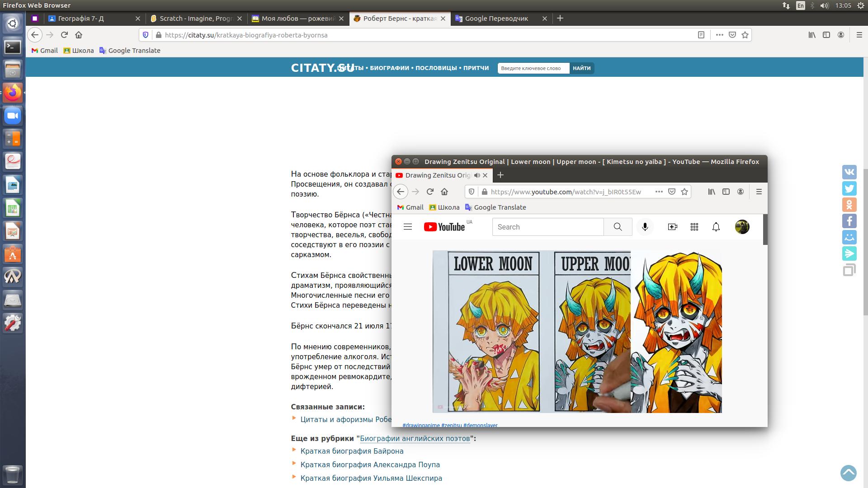Click scroll-to-top arrow button on page
This screenshot has width=868, height=488.
[x=848, y=473]
